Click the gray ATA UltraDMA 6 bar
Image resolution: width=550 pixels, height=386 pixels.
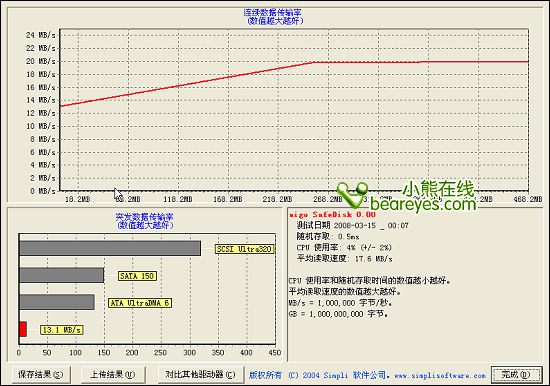click(57, 302)
